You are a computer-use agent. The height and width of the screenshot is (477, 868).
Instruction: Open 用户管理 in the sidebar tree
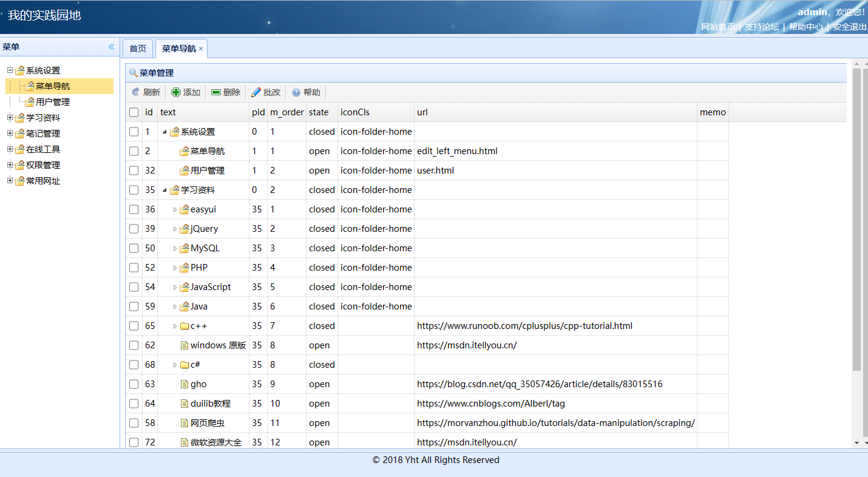point(53,102)
